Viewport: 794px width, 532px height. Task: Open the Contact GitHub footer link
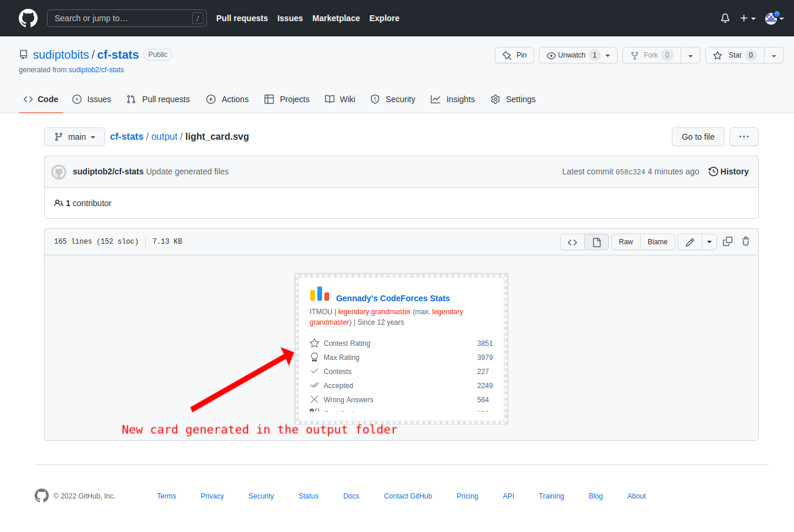coord(408,496)
